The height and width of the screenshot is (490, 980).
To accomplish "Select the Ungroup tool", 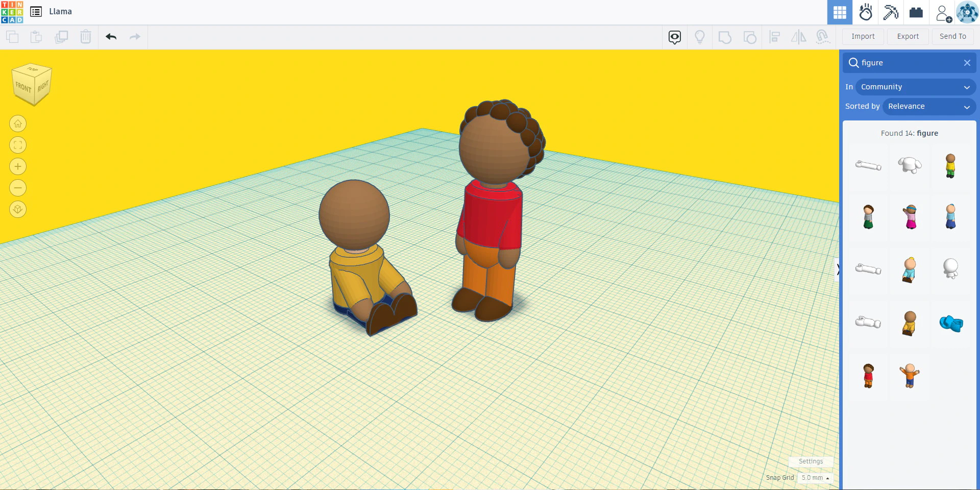I will click(750, 37).
